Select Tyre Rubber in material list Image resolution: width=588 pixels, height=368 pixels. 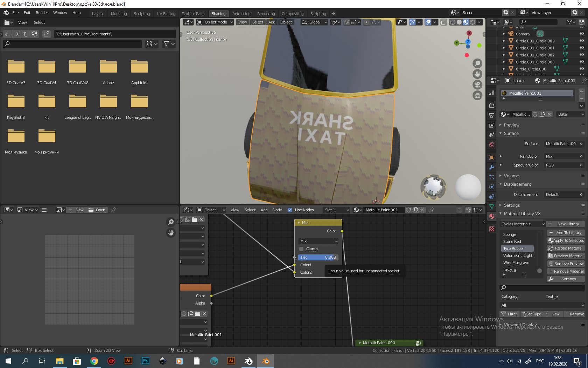(517, 248)
